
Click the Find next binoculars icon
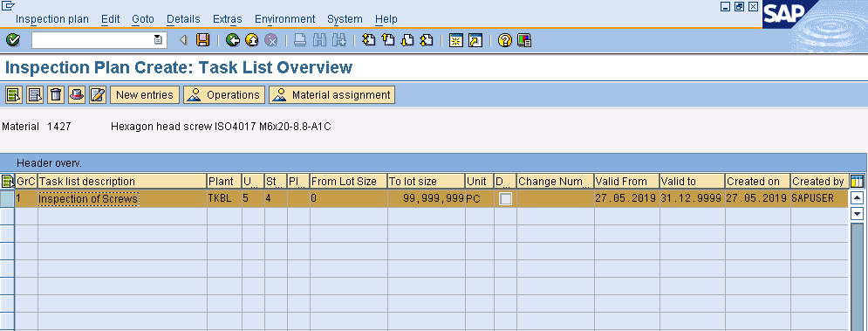pos(338,40)
